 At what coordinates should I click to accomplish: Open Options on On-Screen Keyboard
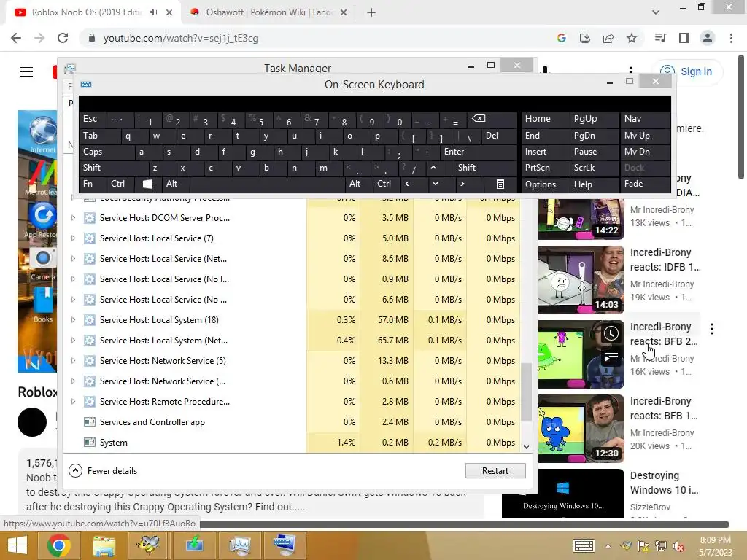coord(545,184)
